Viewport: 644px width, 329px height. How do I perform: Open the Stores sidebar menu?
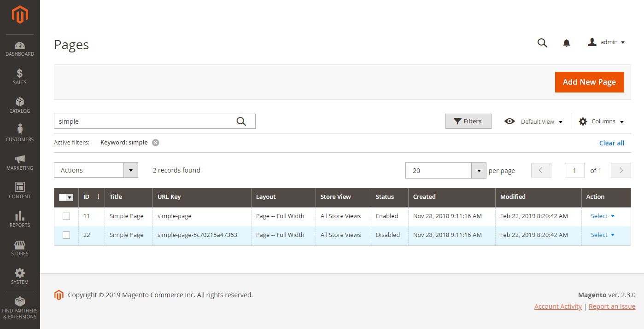tap(20, 248)
